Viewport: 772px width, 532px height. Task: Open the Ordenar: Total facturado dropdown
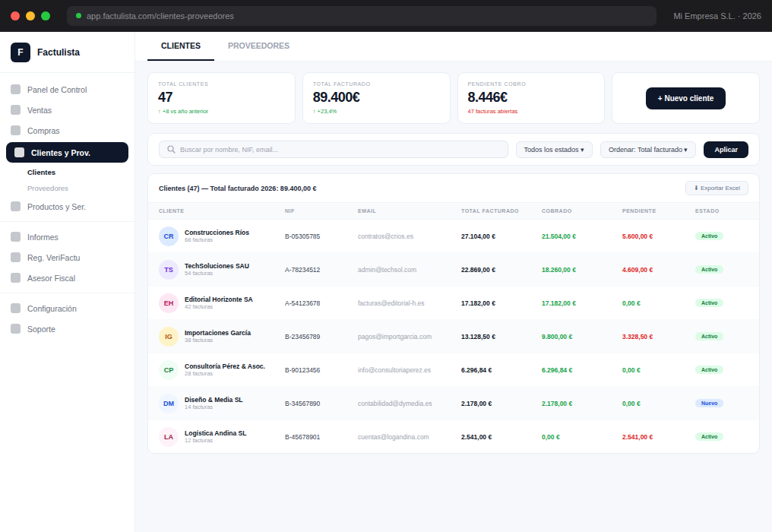click(648, 150)
